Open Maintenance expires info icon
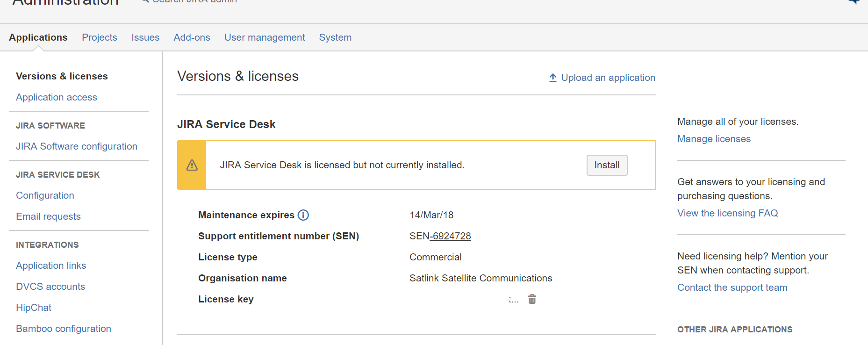 pyautogui.click(x=303, y=215)
